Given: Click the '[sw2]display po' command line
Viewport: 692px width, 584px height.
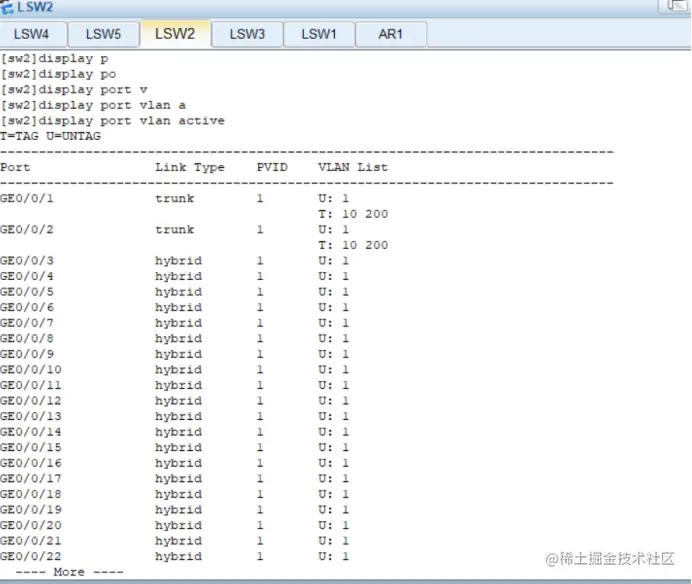Looking at the screenshot, I should [x=58, y=74].
